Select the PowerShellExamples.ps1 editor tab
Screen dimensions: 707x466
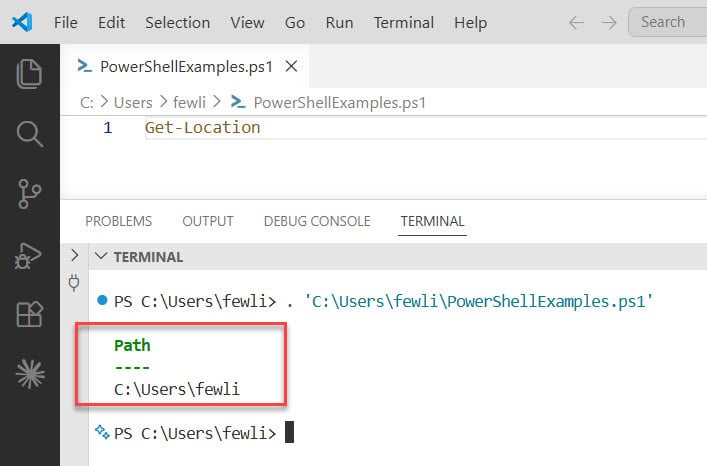[186, 66]
